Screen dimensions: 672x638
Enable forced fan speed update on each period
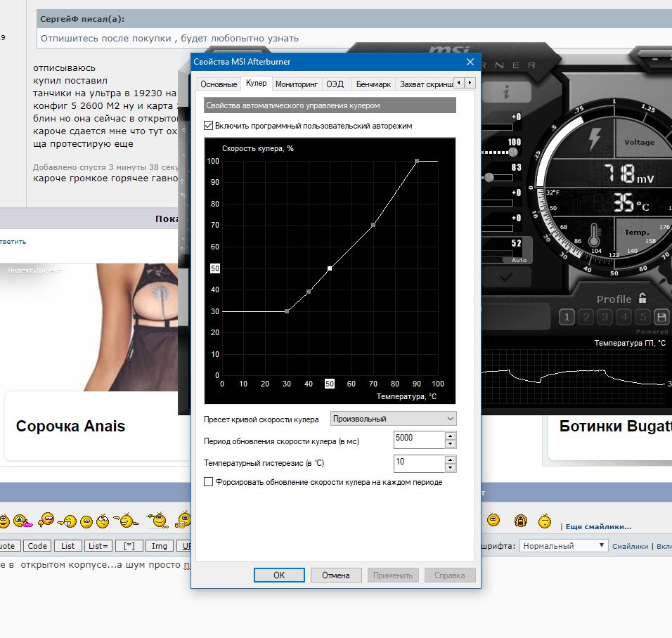click(x=208, y=482)
